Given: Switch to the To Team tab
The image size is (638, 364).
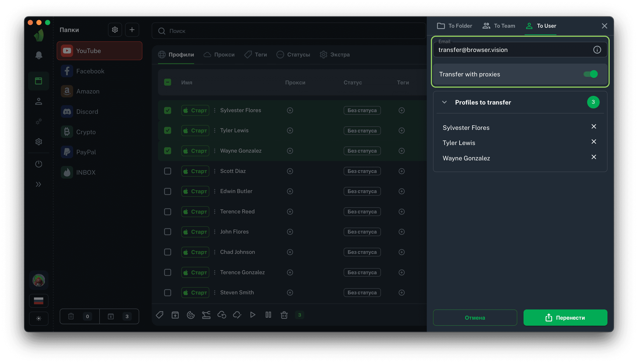Looking at the screenshot, I should tap(499, 26).
